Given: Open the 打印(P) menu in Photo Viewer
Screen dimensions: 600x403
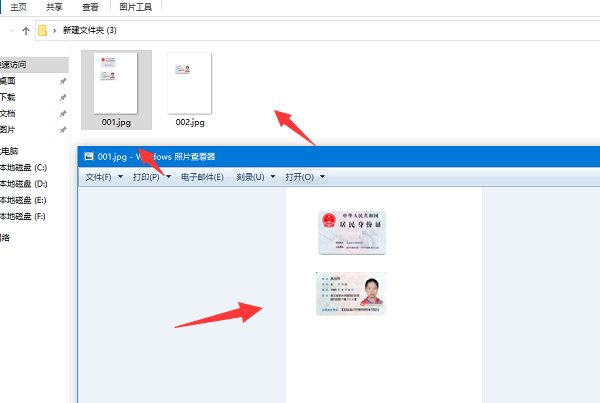Looking at the screenshot, I should [x=146, y=177].
